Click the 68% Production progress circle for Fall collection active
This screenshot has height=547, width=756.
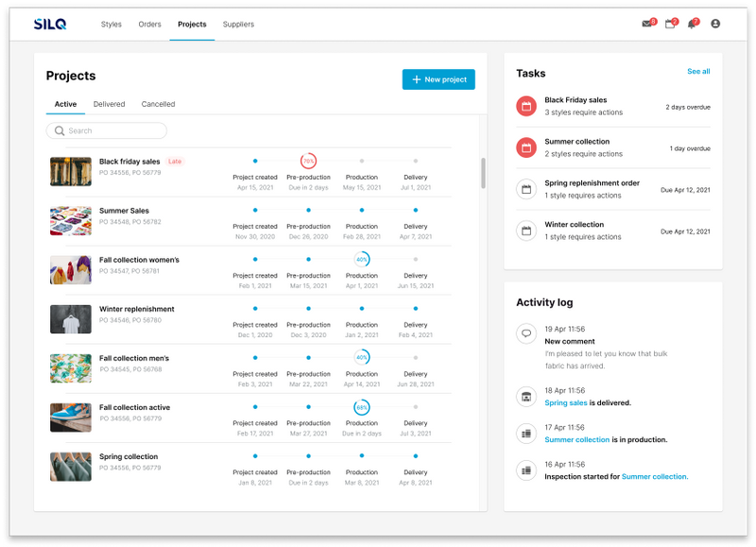tap(362, 407)
